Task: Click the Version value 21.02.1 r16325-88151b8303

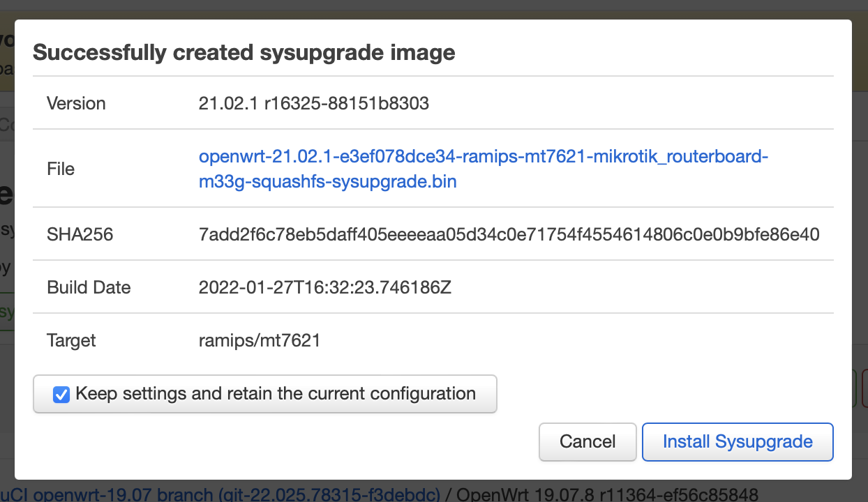Action: 314,103
